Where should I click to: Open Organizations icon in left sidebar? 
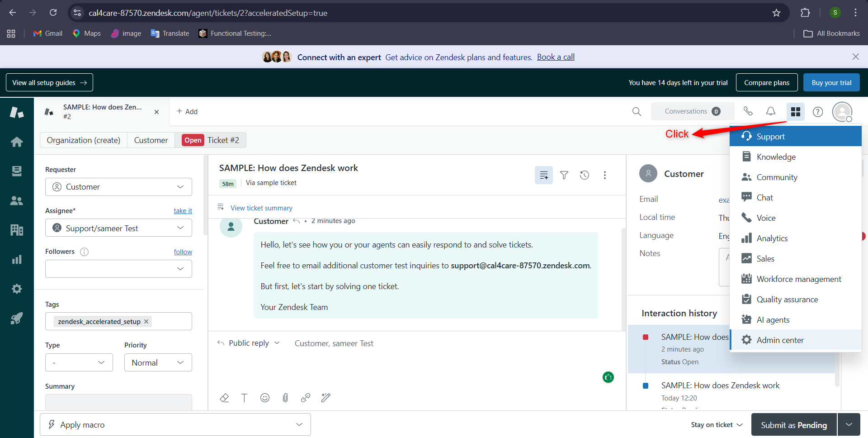click(17, 230)
